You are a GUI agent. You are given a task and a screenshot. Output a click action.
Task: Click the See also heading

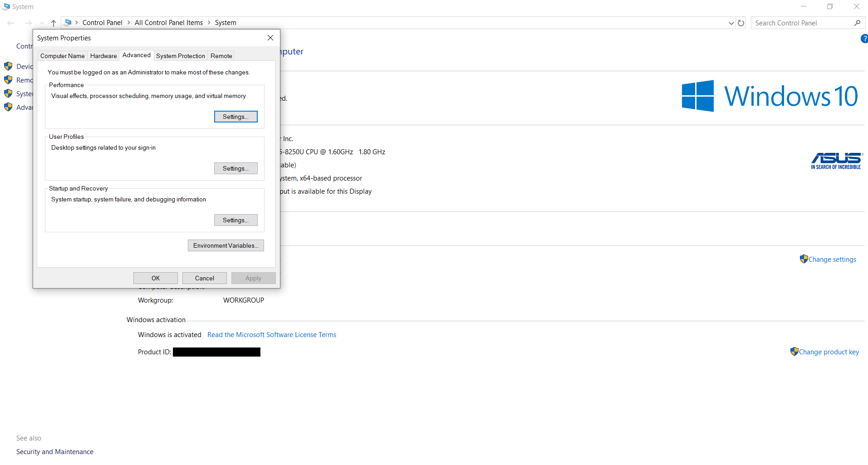[29, 438]
